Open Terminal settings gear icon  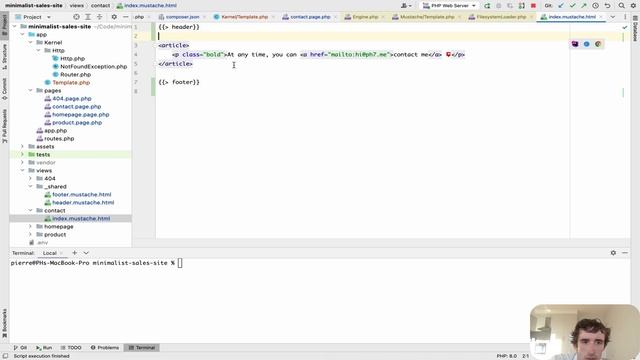613,253
